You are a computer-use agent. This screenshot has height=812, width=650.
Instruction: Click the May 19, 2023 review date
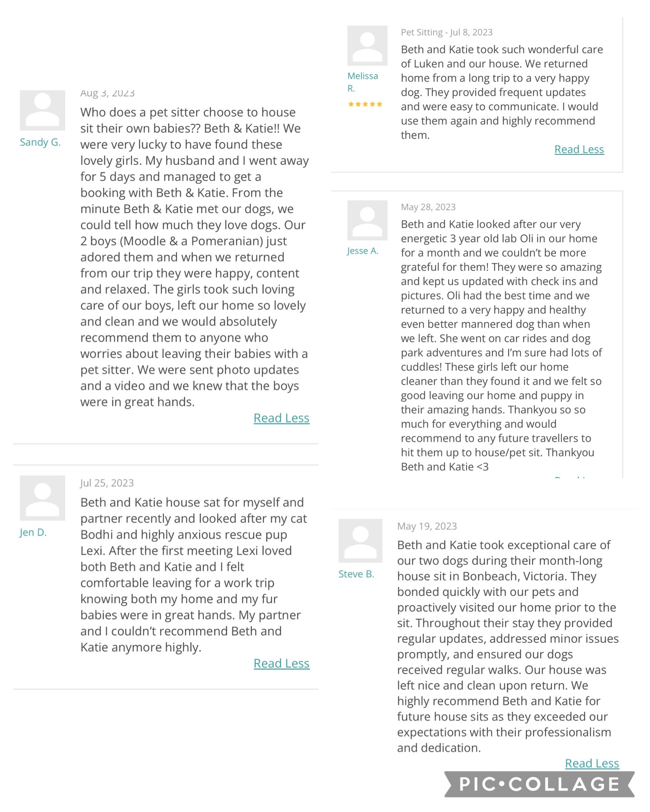427,526
